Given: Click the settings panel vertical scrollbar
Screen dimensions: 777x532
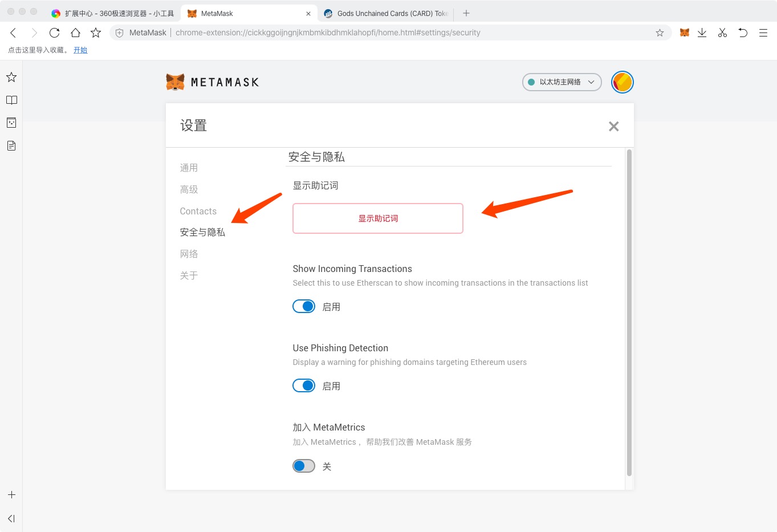Looking at the screenshot, I should click(x=629, y=312).
